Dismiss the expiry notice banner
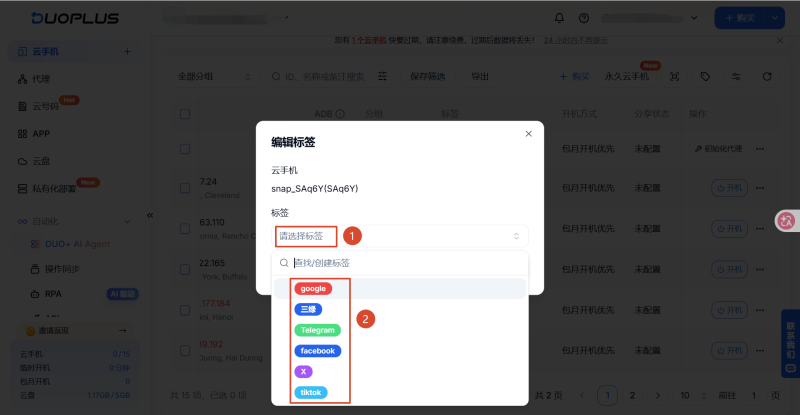800x415 pixels. pyautogui.click(x=780, y=40)
